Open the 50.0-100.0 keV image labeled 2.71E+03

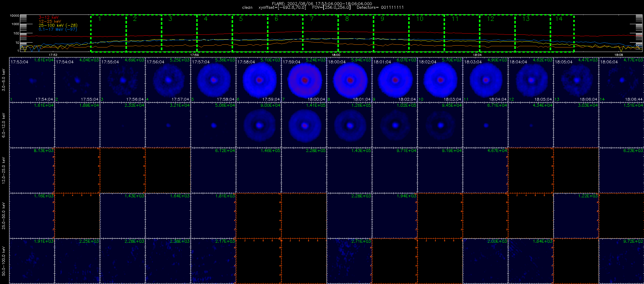click(349, 261)
